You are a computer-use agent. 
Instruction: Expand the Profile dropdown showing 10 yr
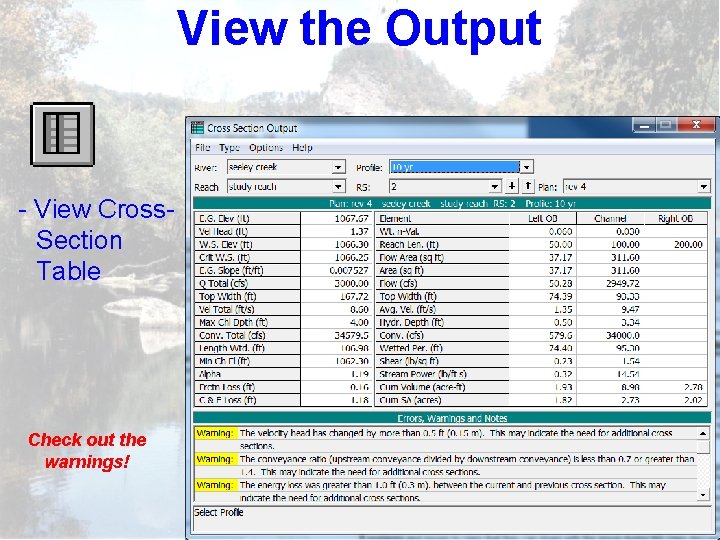pos(527,167)
